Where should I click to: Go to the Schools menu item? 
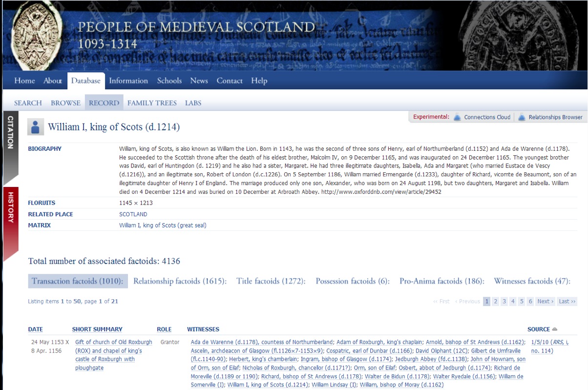tap(169, 81)
